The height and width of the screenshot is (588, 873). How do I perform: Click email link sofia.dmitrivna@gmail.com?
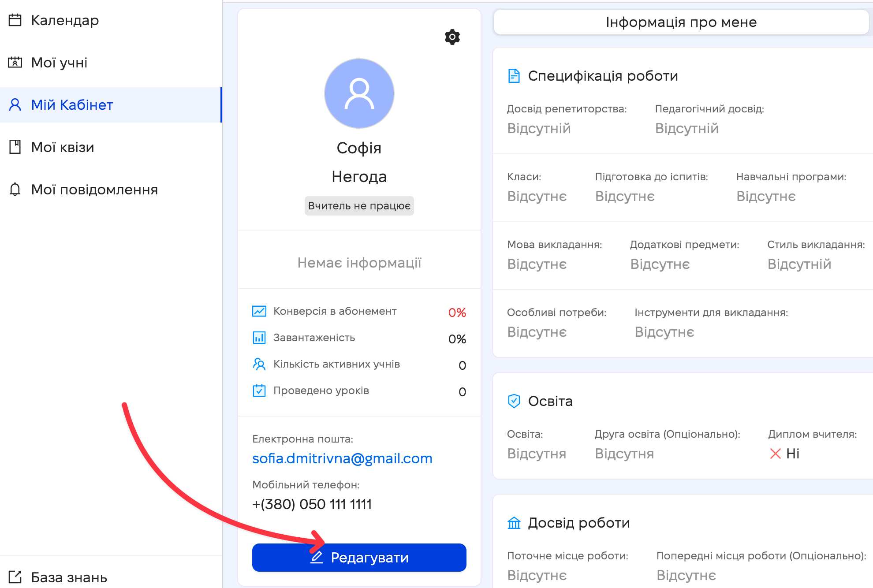[342, 458]
